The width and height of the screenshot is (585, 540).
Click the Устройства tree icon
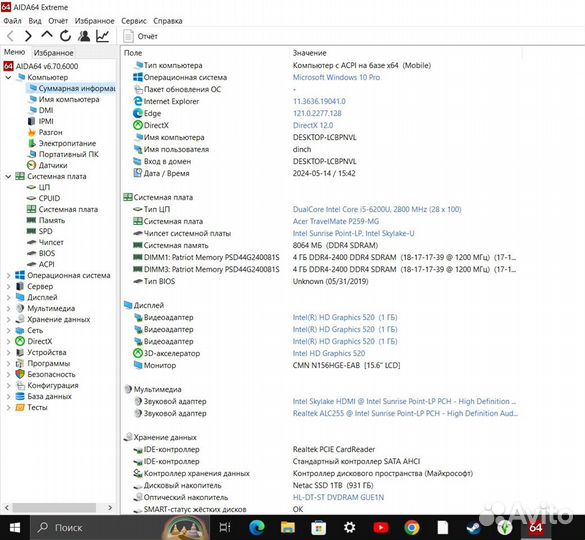(x=20, y=352)
